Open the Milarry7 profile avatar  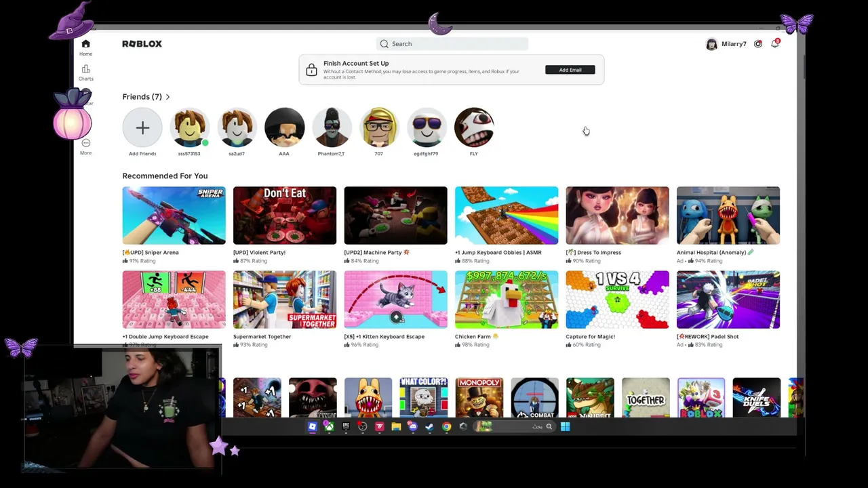711,44
